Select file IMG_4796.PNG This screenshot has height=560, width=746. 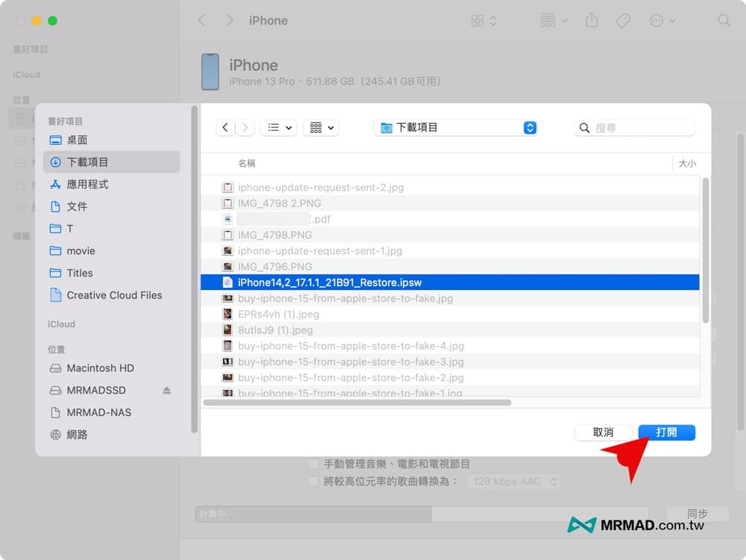pyautogui.click(x=450, y=267)
